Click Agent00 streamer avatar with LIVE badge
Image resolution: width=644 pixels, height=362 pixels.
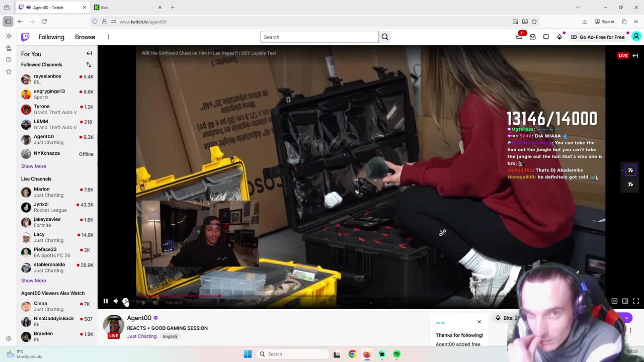click(x=114, y=327)
